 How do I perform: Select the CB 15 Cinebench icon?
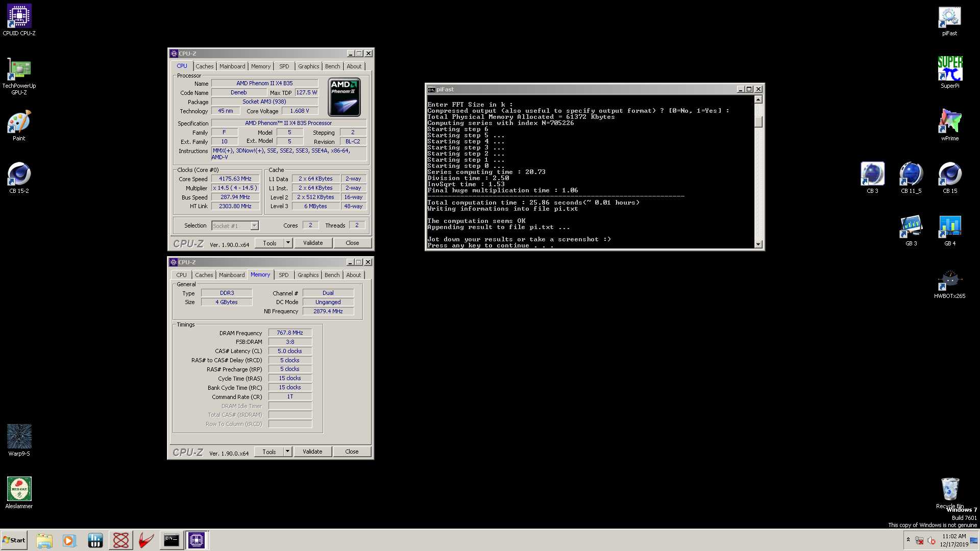tap(949, 178)
